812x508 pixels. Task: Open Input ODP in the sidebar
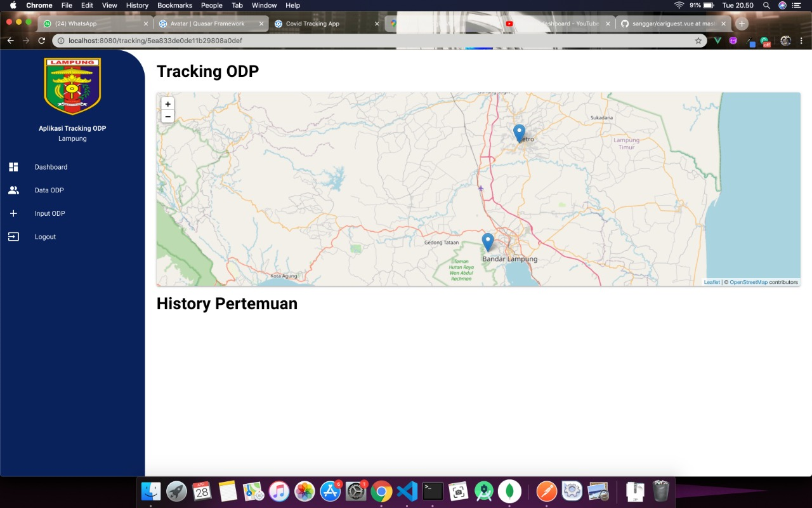click(49, 213)
